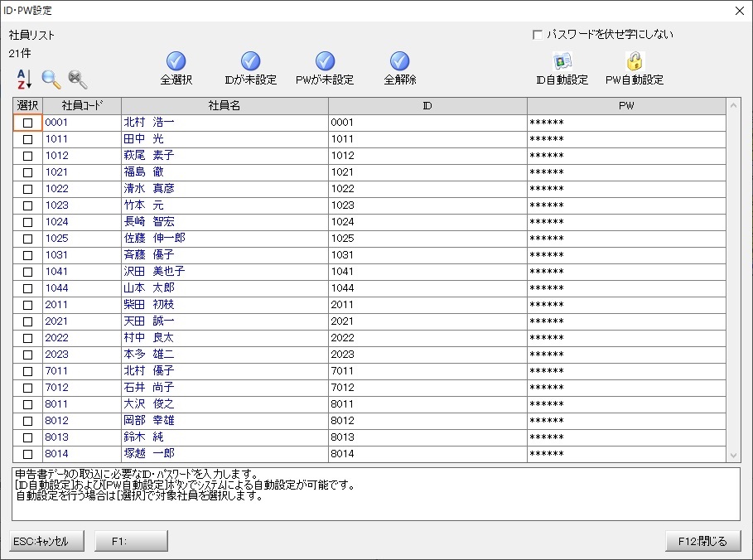Viewport: 753px width, 560px height.
Task: Select employee name 長崎 智宏
Action: click(x=224, y=222)
